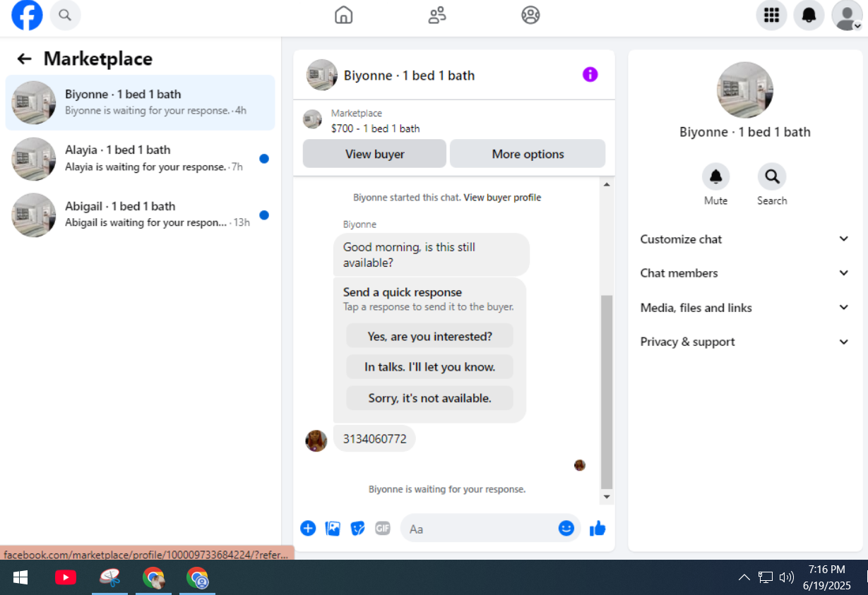Open second Chrome profile taskbar icon
The image size is (868, 595).
198,577
